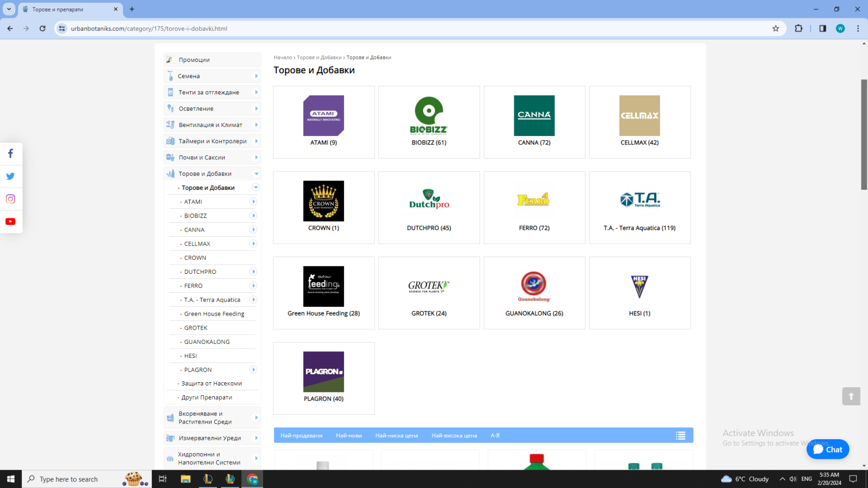Open the Начало breadcrumb link
This screenshot has height=488, width=868.
pos(283,57)
